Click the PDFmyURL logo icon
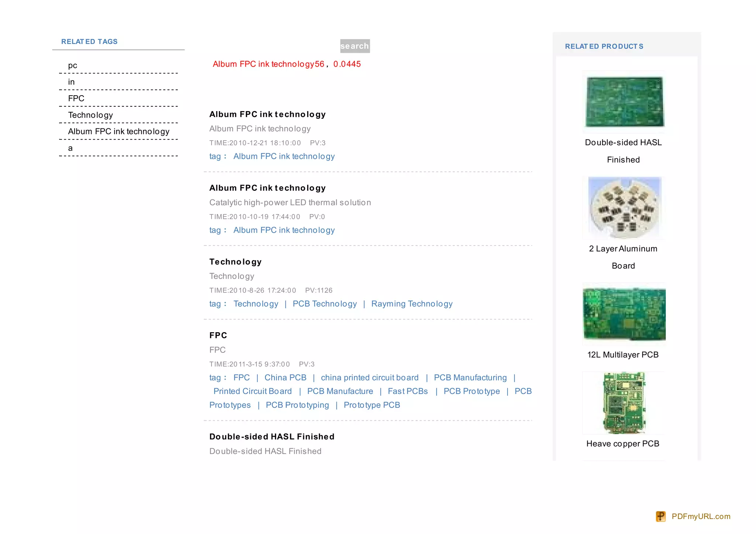Viewport: 756px width, 534px height. [660, 516]
